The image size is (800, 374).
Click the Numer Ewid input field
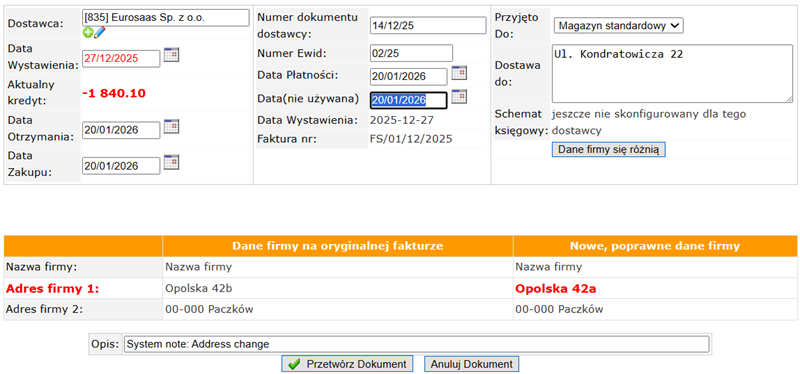click(x=411, y=53)
